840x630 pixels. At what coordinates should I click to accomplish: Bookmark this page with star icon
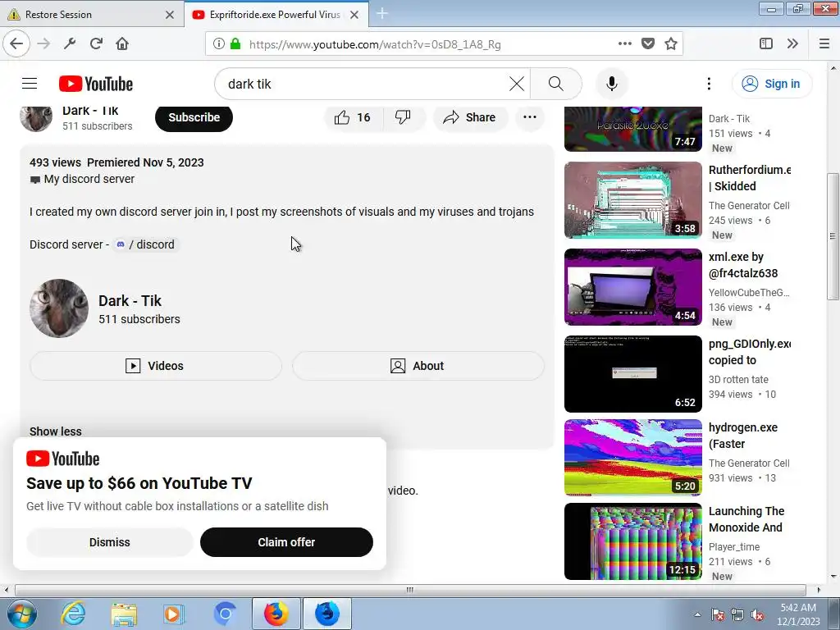(x=671, y=44)
